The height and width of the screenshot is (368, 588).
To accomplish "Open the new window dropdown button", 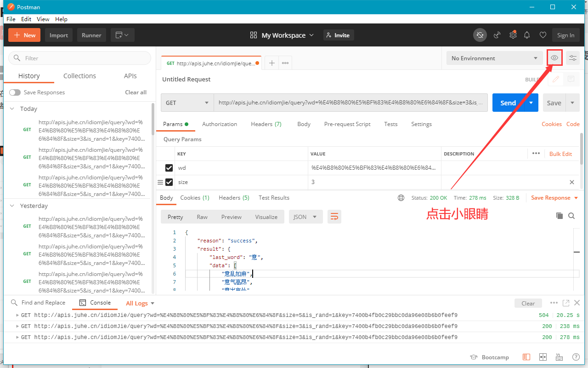I will coord(122,35).
